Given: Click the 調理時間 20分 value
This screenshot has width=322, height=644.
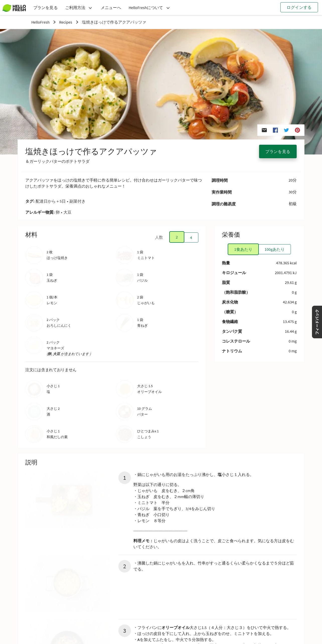Looking at the screenshot, I should (x=292, y=180).
